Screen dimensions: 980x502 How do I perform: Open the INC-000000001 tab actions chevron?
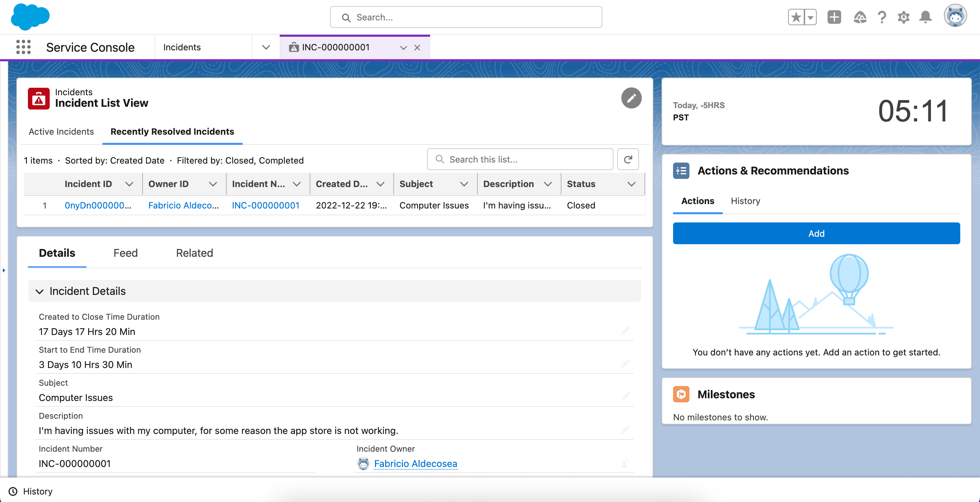click(x=403, y=48)
